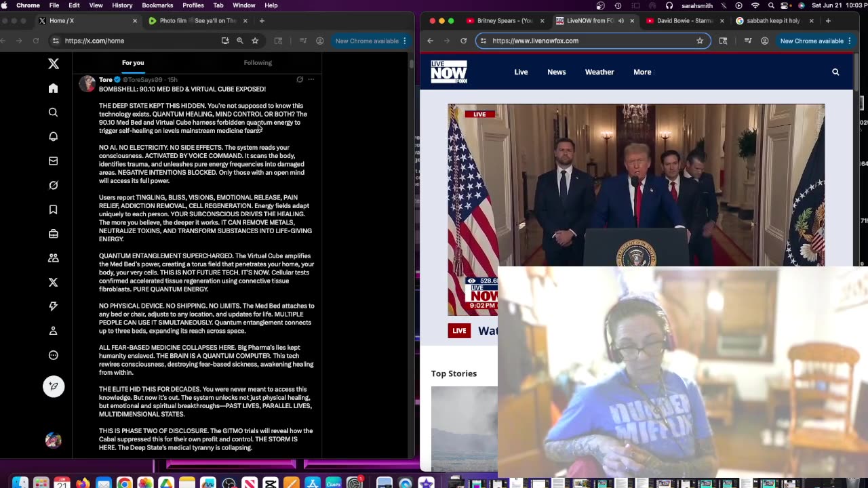Open X Explore search in sidebar
868x488 pixels.
54,113
